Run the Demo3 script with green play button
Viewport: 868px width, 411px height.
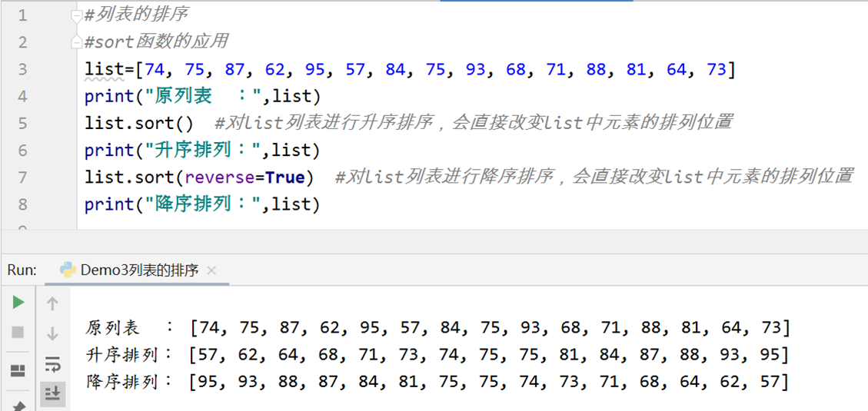coord(18,302)
